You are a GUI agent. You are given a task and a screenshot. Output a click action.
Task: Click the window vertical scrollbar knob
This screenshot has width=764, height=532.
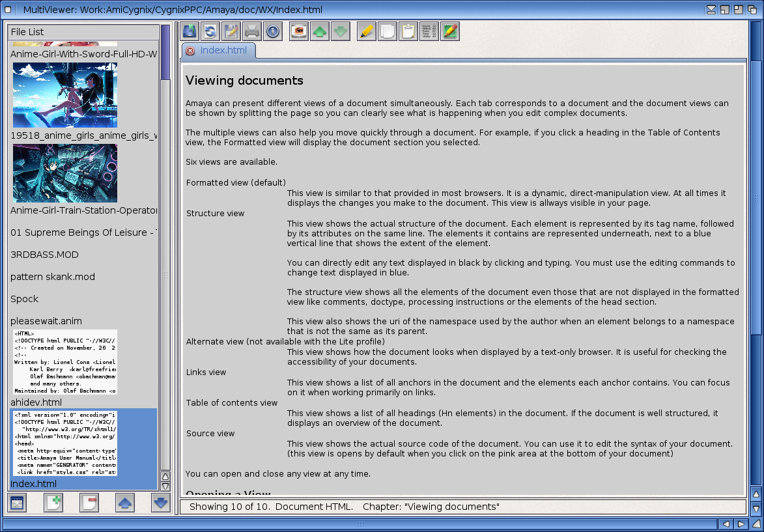[x=756, y=198]
